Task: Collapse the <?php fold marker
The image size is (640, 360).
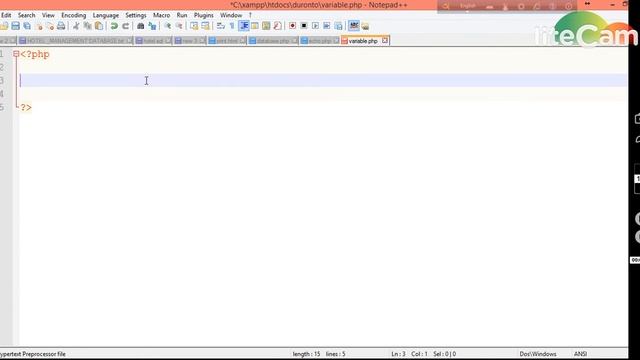Action: coord(16,54)
